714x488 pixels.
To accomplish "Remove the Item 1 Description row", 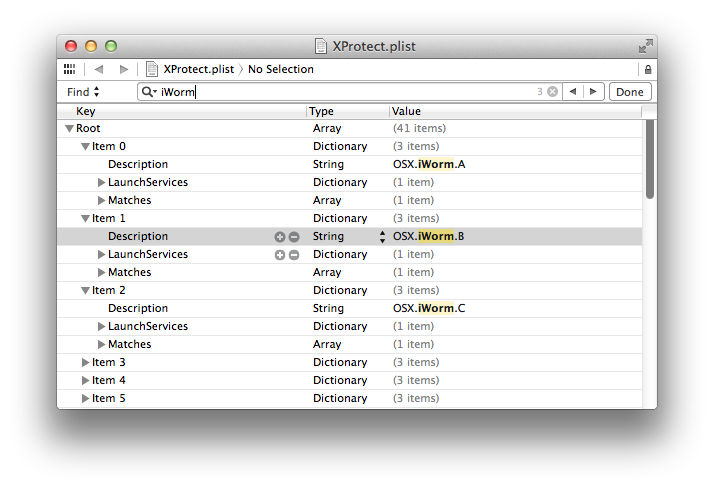I will [x=294, y=237].
